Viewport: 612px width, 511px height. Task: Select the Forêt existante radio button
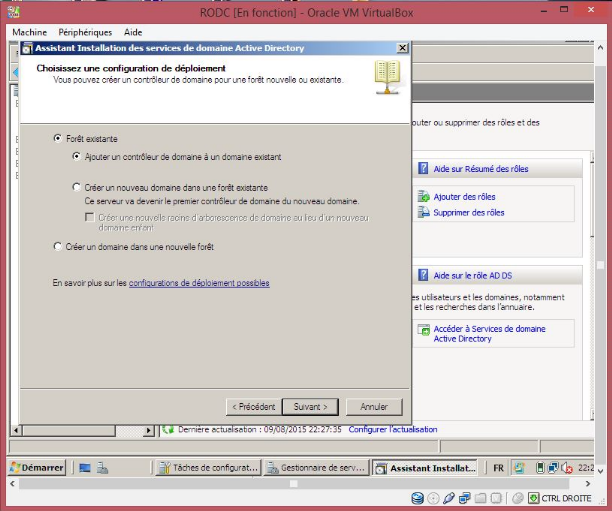coord(57,138)
